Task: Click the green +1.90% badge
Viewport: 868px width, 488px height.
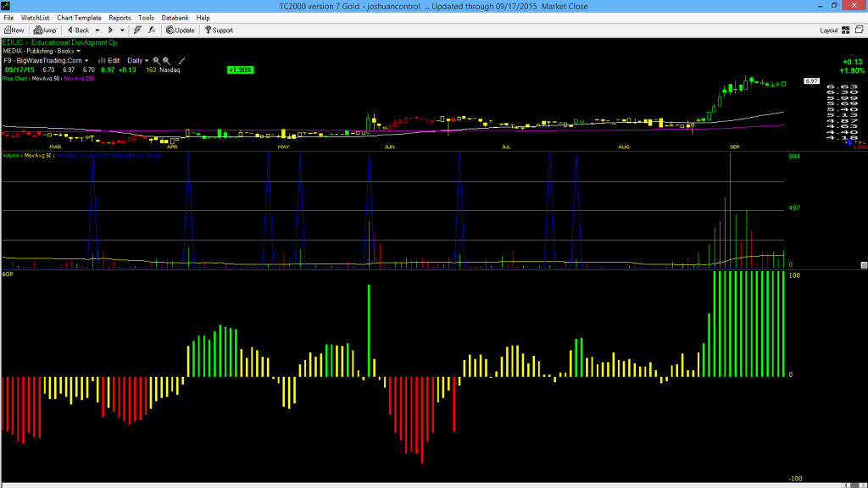Action: pos(240,69)
